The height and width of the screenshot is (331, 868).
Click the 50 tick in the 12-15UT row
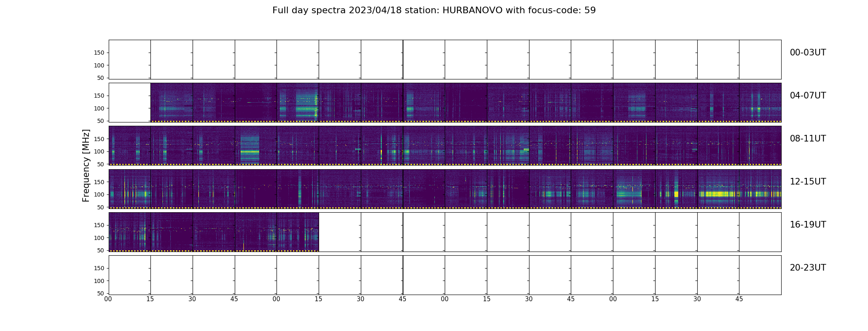pos(101,207)
